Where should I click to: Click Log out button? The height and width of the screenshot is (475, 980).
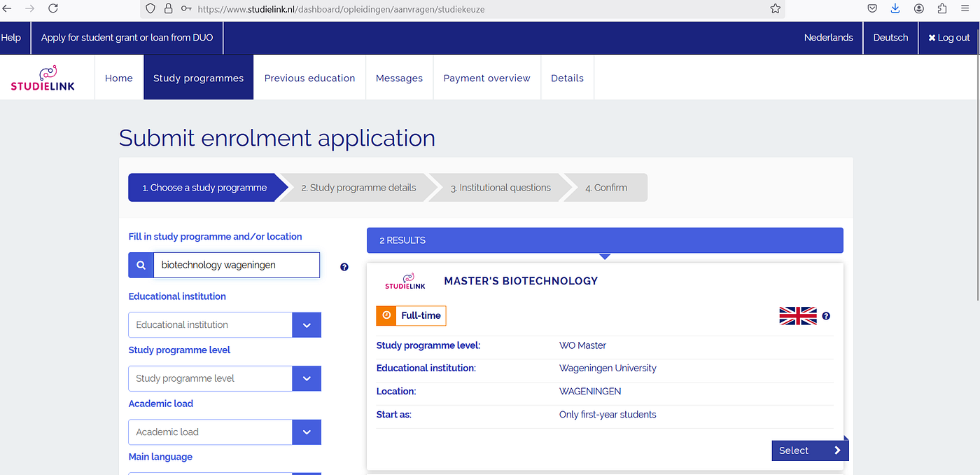(949, 38)
